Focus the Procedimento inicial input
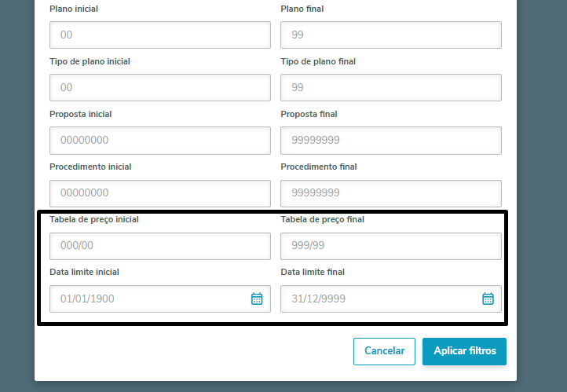This screenshot has width=567, height=392. point(160,193)
